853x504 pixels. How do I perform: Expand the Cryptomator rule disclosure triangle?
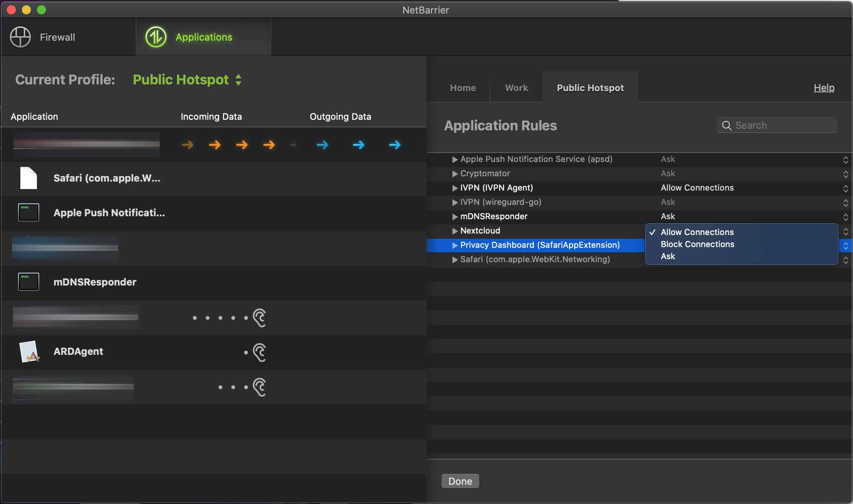click(455, 174)
